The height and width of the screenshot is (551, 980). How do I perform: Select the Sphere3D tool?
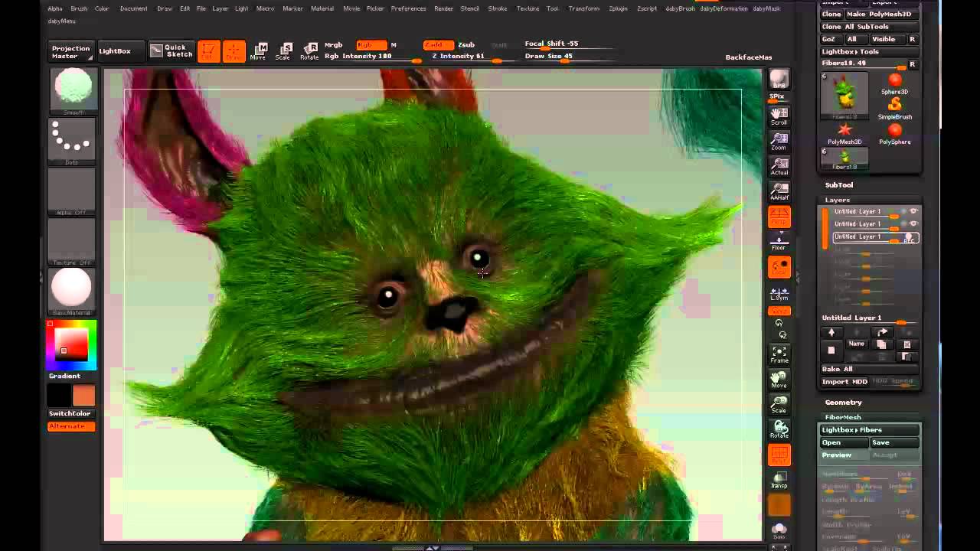click(894, 83)
